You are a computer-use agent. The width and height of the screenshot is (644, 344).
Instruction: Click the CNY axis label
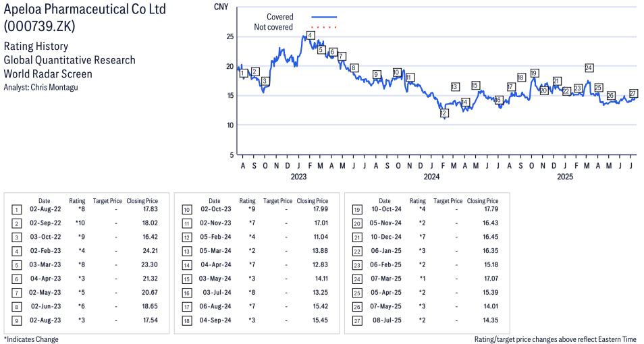pos(221,7)
